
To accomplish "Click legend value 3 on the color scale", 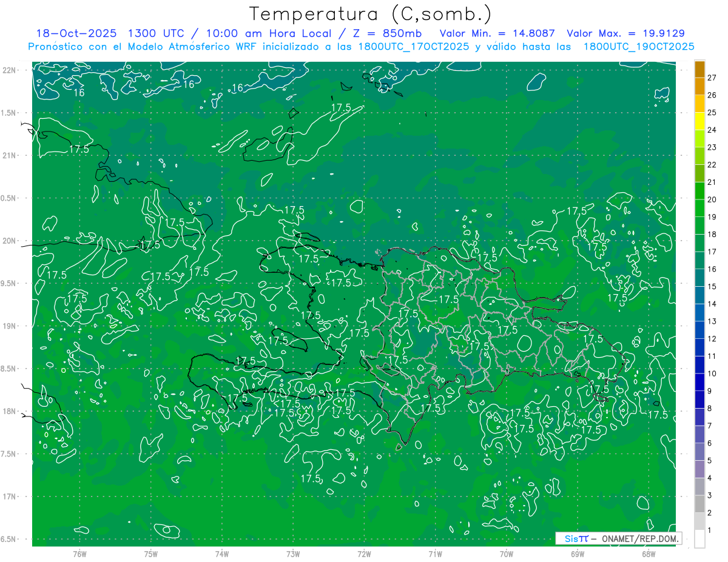I will (x=710, y=495).
